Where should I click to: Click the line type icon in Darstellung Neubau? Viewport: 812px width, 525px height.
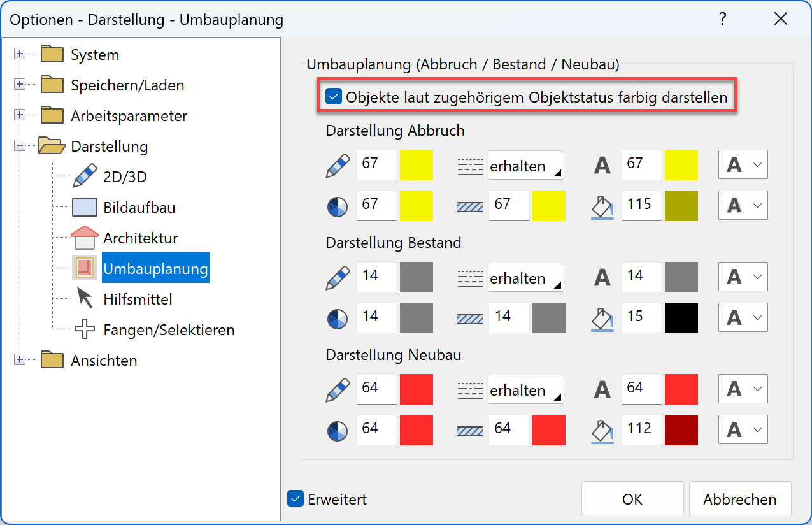click(470, 389)
